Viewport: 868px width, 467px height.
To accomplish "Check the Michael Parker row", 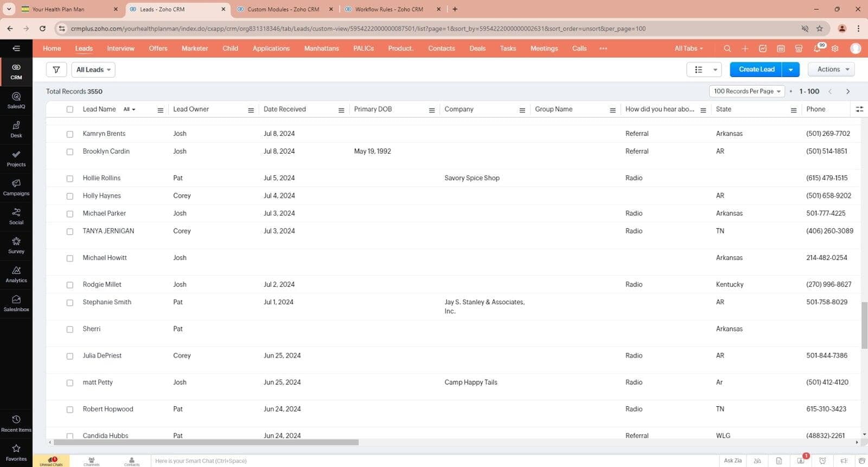I will click(x=70, y=213).
